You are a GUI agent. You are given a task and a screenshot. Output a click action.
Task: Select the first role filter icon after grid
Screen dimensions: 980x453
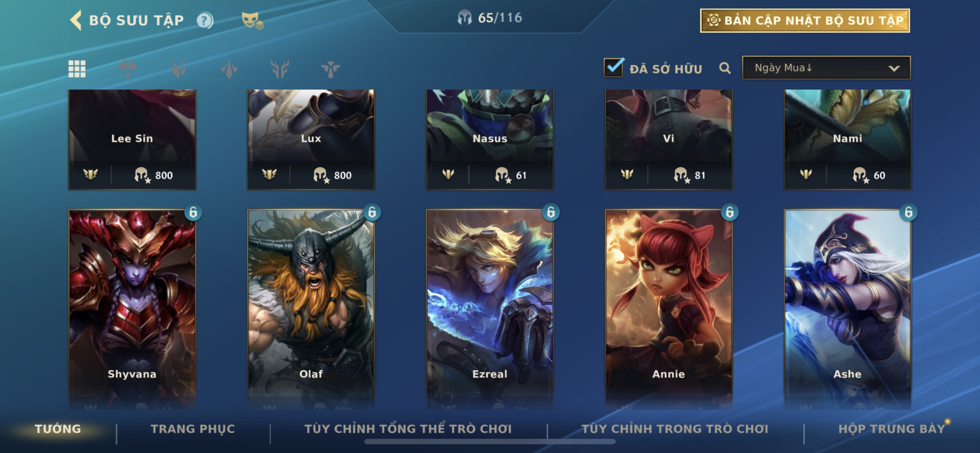(x=128, y=69)
